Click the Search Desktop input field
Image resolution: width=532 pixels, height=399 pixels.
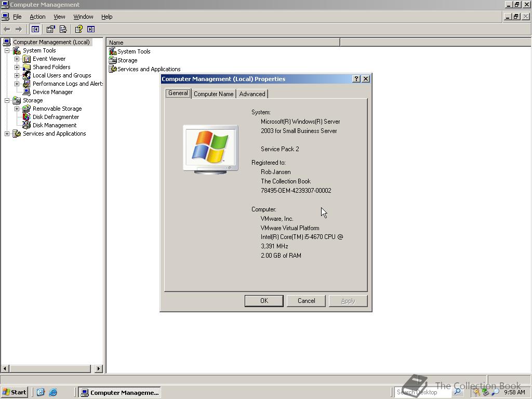tap(423, 392)
